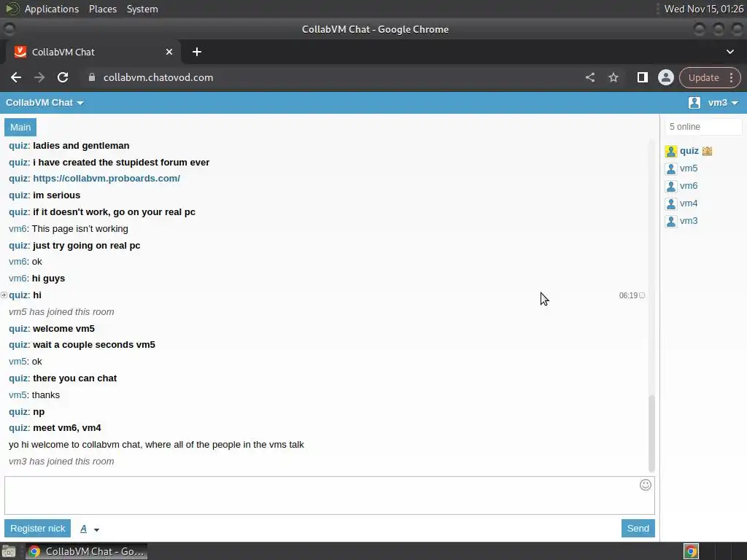The image size is (747, 560).
Task: Click 'vm3 has joined this room' notice
Action: click(x=61, y=462)
